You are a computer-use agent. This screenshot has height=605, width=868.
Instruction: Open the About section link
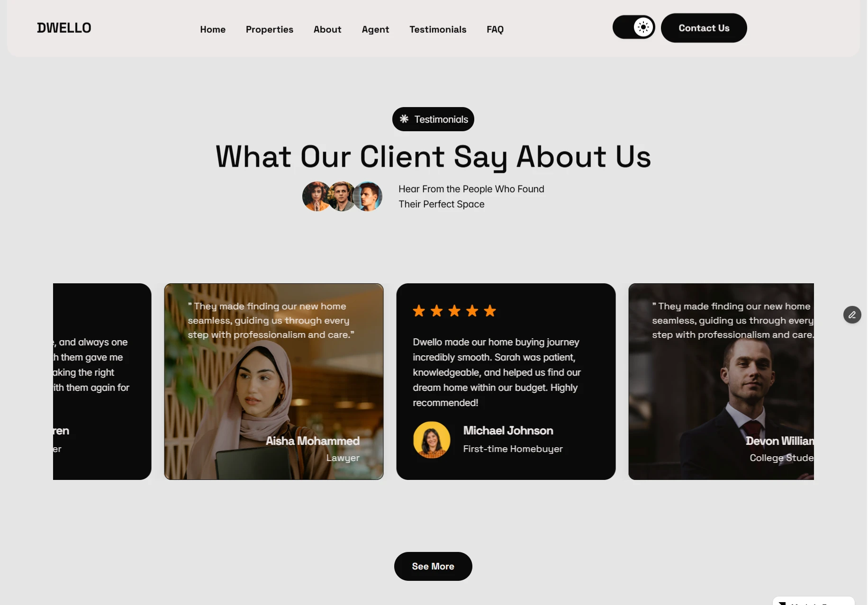327,29
